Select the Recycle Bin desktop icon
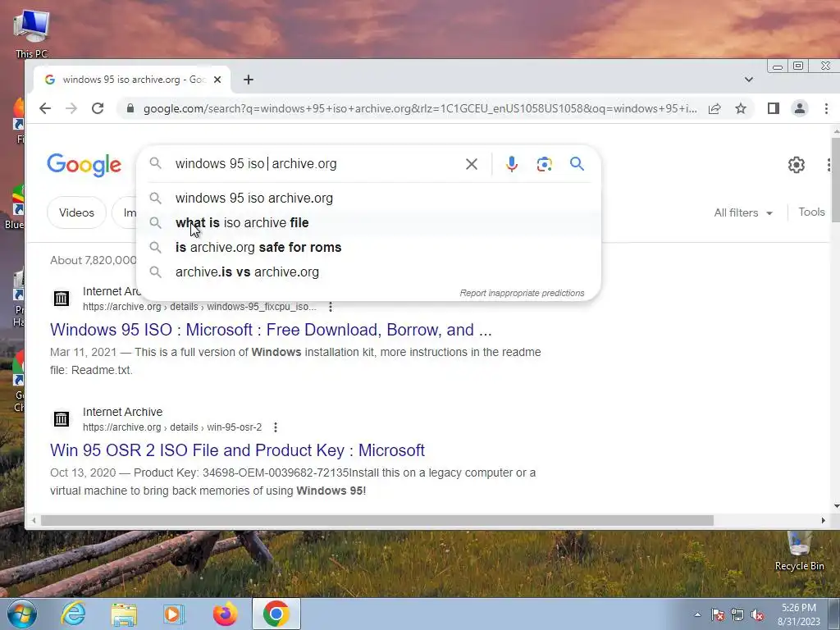This screenshot has width=840, height=630. click(799, 550)
